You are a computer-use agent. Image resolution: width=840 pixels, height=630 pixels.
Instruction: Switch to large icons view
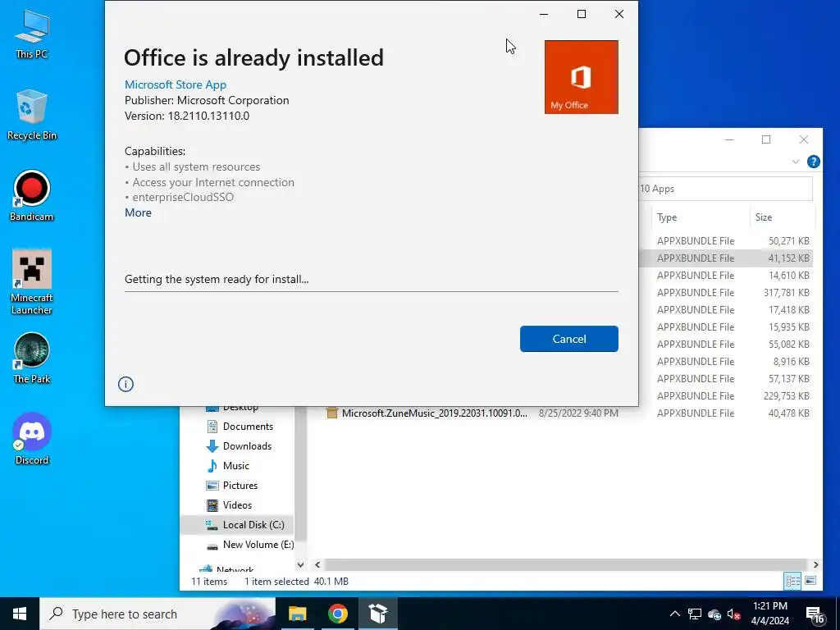810,581
